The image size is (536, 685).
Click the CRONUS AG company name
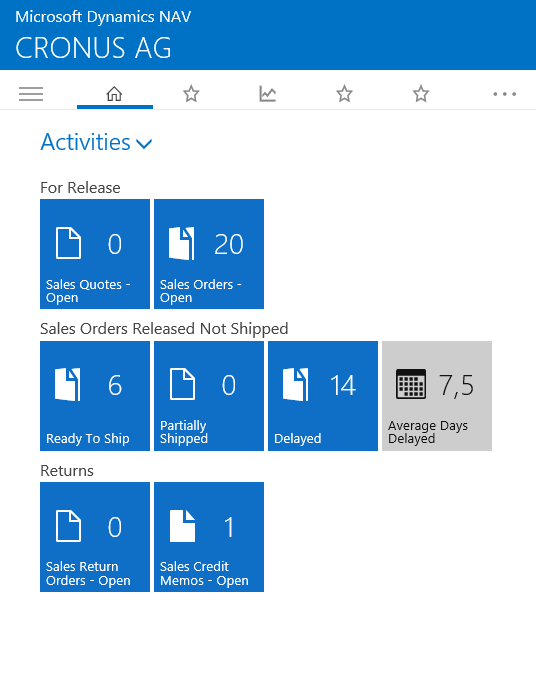click(x=93, y=48)
